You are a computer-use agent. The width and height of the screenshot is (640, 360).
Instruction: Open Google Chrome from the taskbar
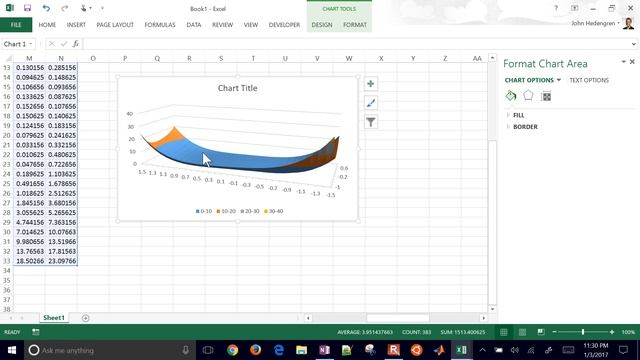click(x=232, y=350)
